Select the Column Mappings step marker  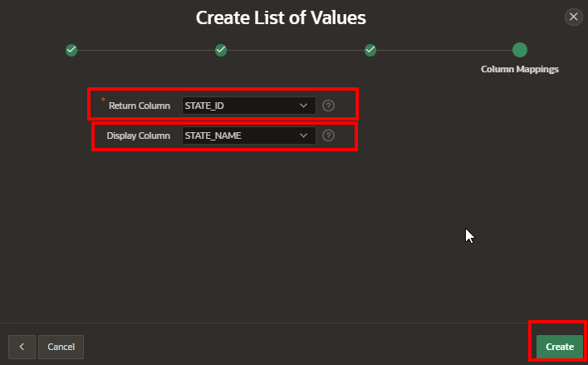pos(520,50)
